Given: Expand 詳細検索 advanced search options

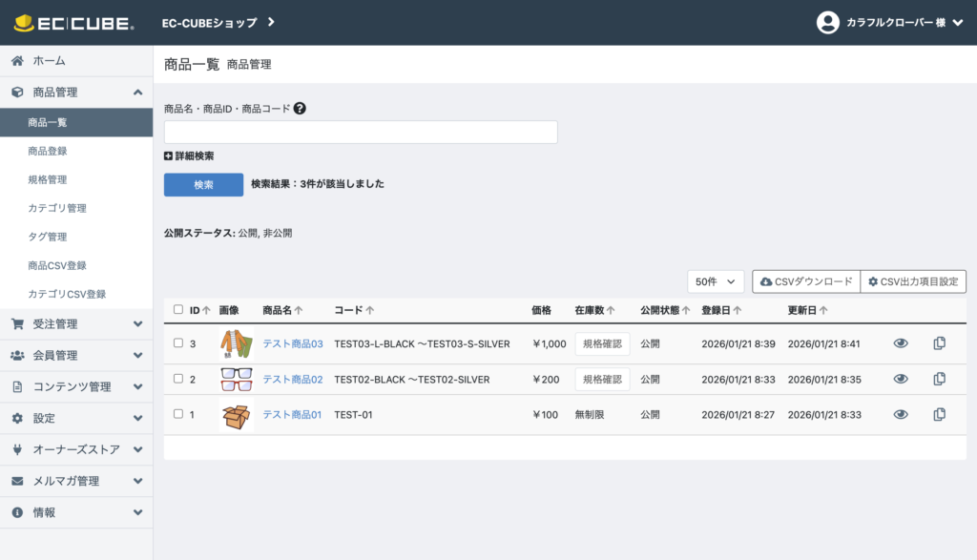Looking at the screenshot, I should (189, 156).
